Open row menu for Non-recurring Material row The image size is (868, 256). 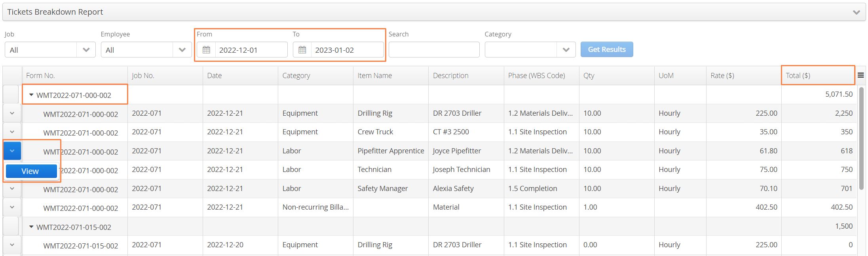12,207
